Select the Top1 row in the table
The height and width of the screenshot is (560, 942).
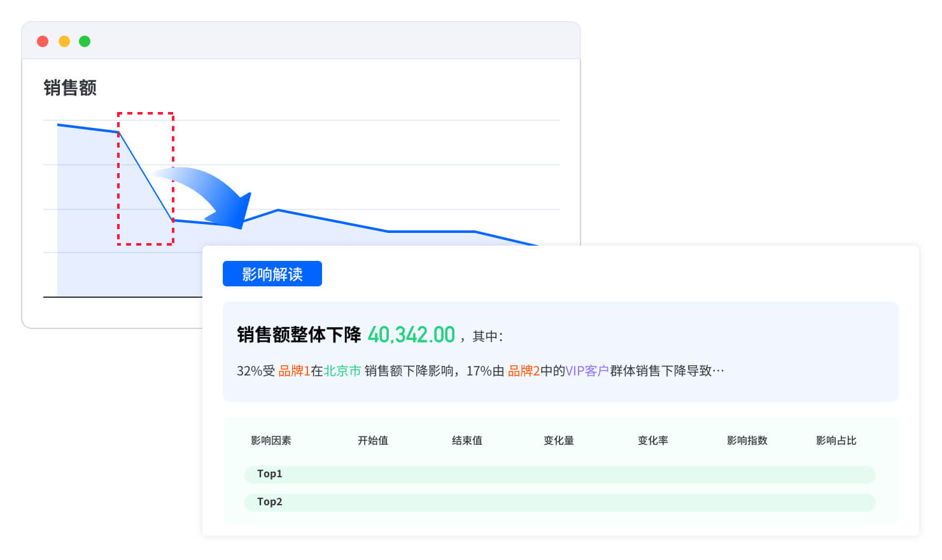tap(559, 474)
